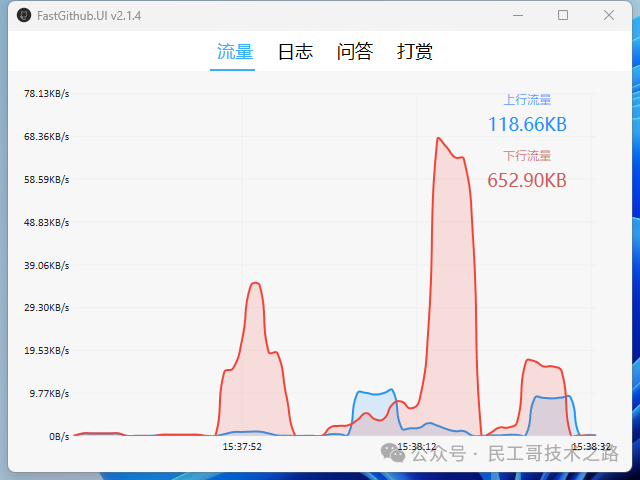Maximize the FastGithub.UI window
The height and width of the screenshot is (480, 640).
click(563, 15)
